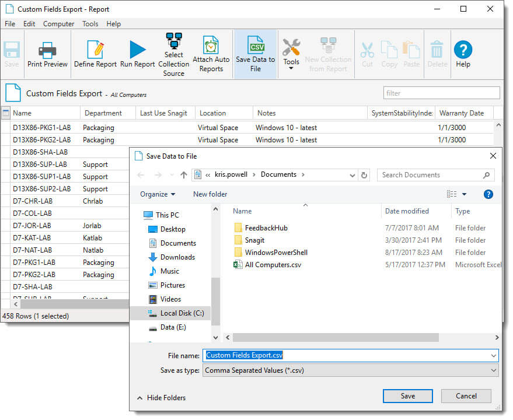The image size is (513, 420).
Task: Close the Save Data to File dialog
Action: tap(493, 156)
